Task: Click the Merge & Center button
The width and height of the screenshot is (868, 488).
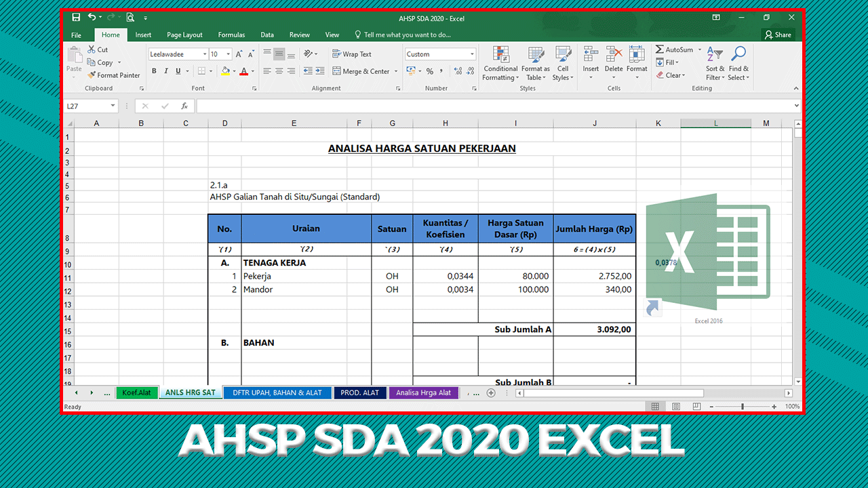Action: coord(361,71)
